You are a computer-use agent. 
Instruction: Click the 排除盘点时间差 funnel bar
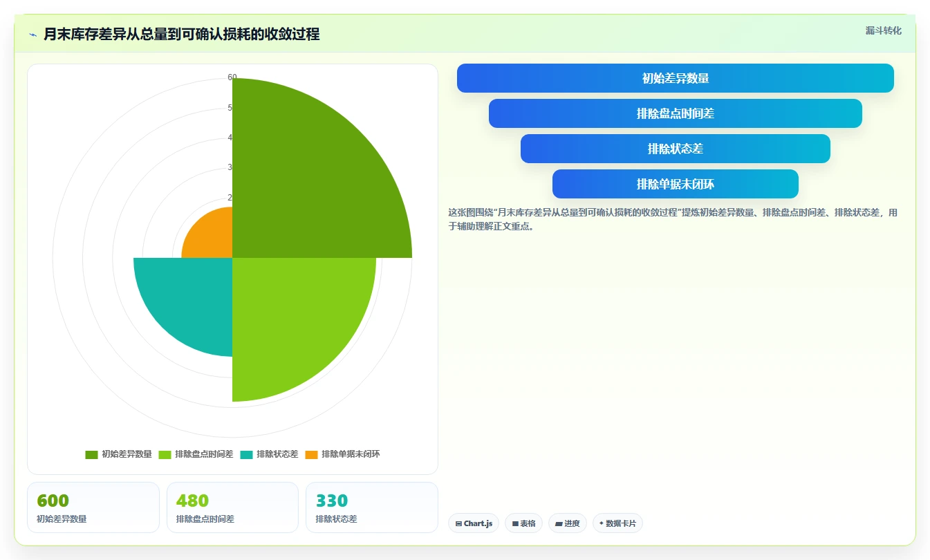[675, 113]
